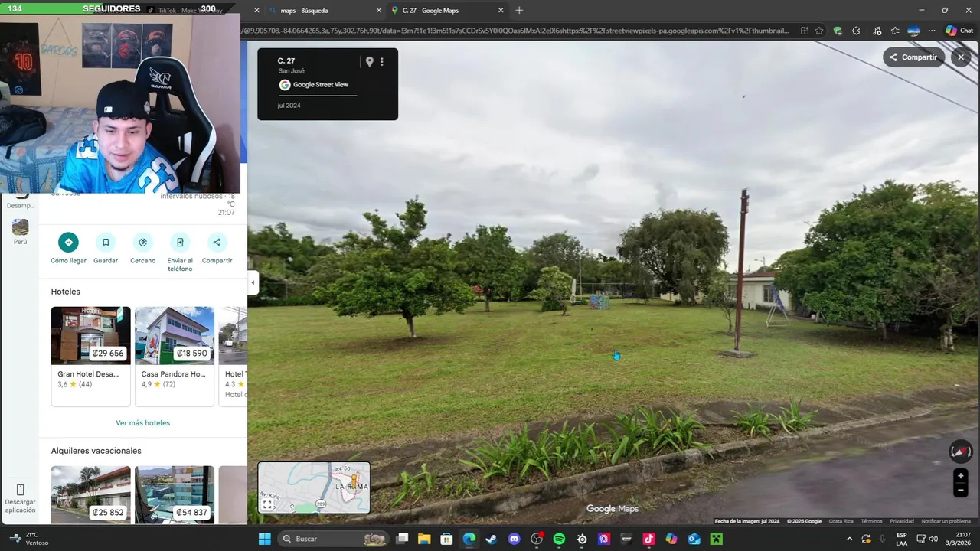Screen dimensions: 980x551
Task: Click the Street View compass control
Action: [x=960, y=451]
